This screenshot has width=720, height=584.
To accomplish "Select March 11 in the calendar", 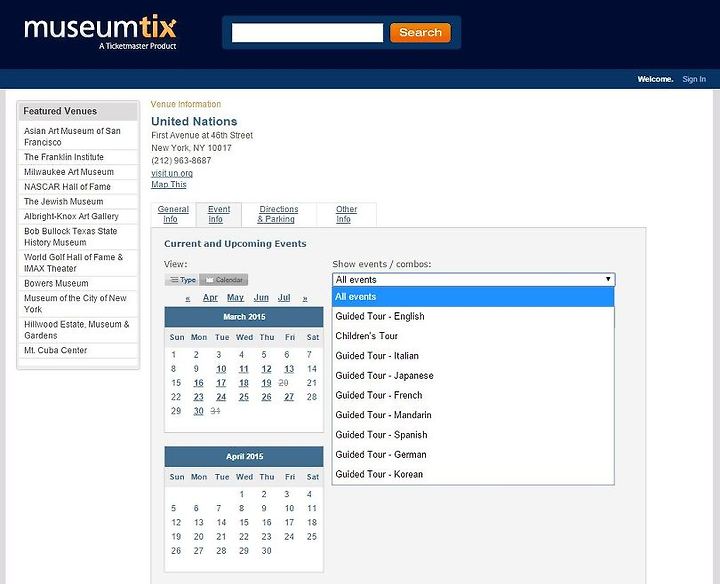I will pos(244,369).
